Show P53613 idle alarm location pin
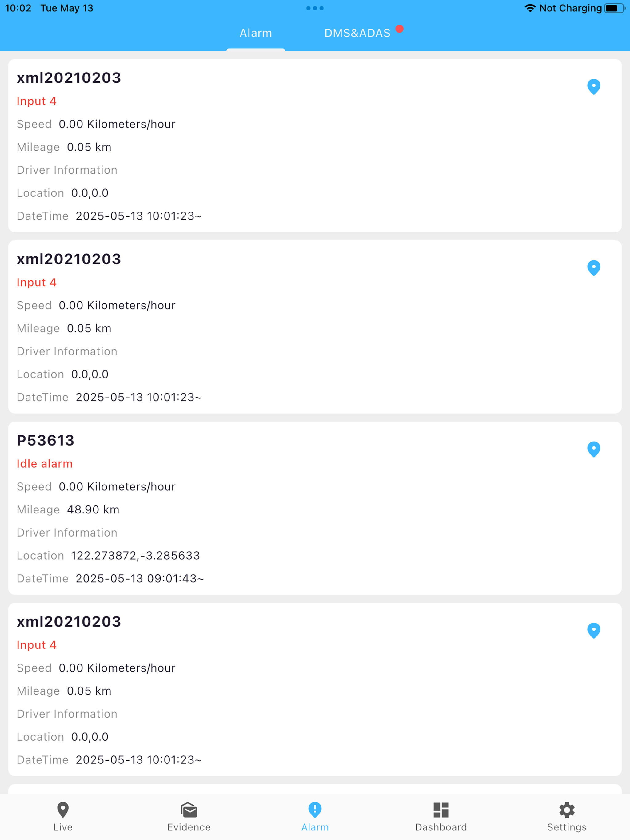Viewport: 630px width, 840px height. pos(593,449)
